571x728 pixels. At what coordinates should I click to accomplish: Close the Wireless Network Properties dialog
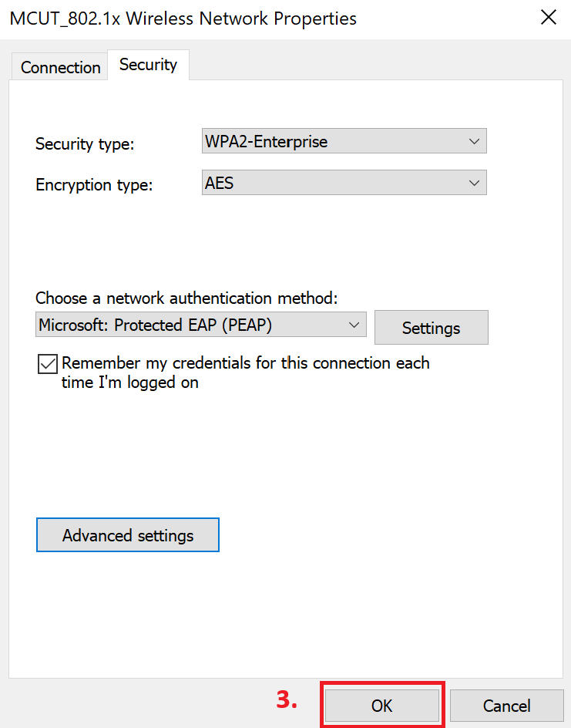[549, 18]
